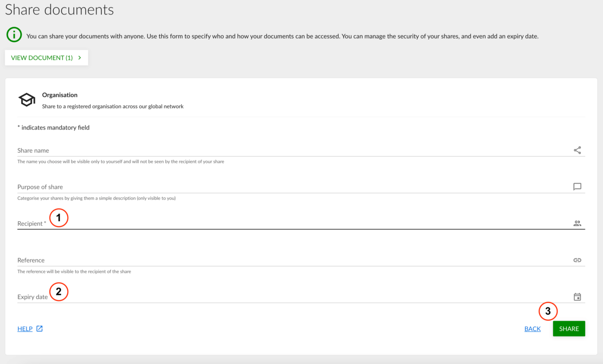The image size is (603, 364).
Task: Open the HELP documentation link
Action: point(24,329)
